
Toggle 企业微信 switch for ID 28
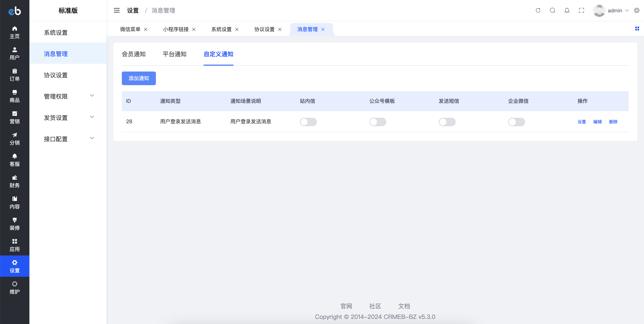pyautogui.click(x=516, y=122)
